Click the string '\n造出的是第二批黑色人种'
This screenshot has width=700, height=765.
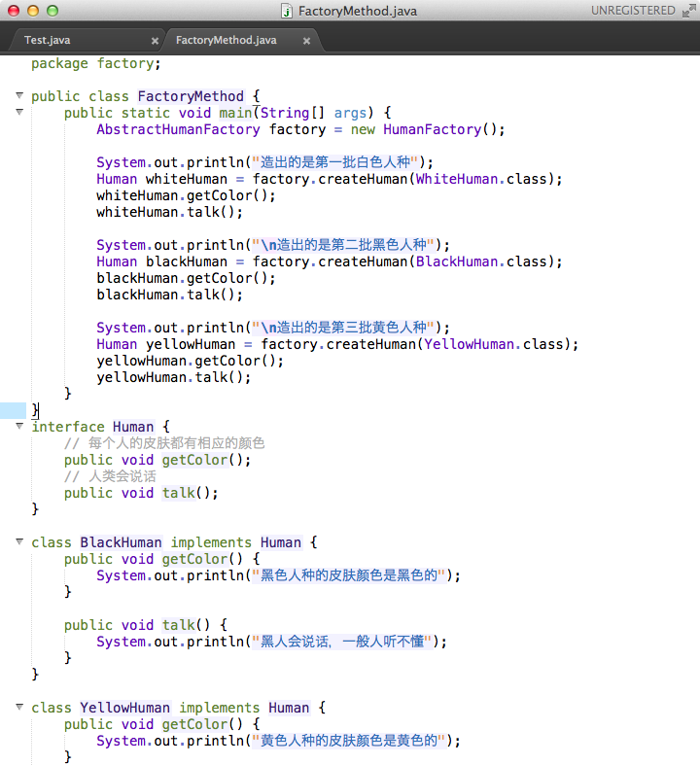[343, 244]
